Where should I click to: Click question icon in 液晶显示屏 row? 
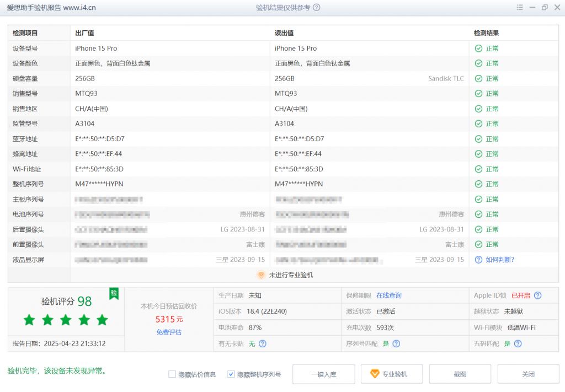click(478, 260)
